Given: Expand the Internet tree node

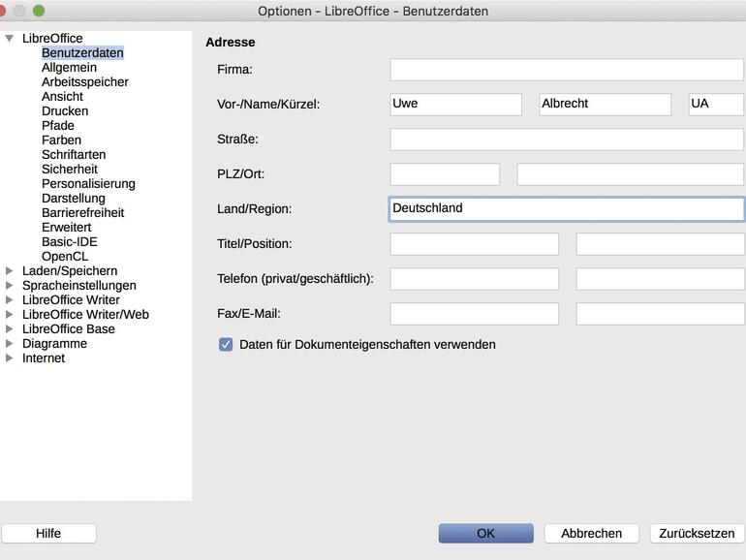Looking at the screenshot, I should point(10,358).
